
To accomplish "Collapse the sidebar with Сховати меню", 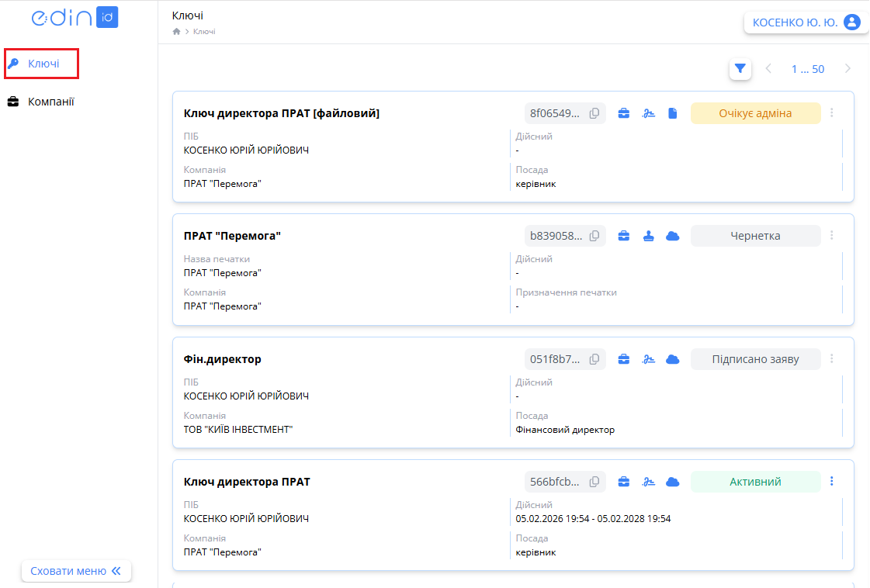I will tap(76, 571).
